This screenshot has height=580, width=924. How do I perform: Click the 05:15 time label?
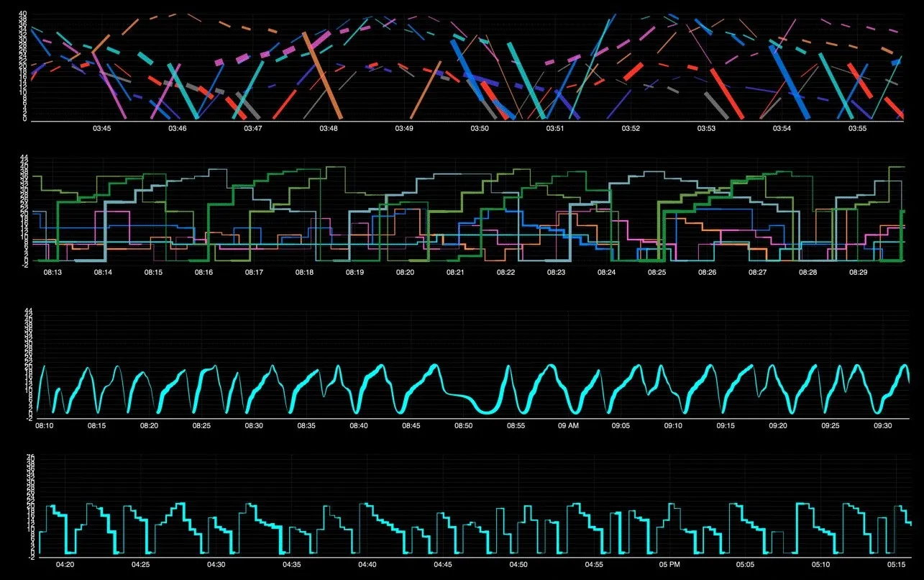pyautogui.click(x=896, y=565)
